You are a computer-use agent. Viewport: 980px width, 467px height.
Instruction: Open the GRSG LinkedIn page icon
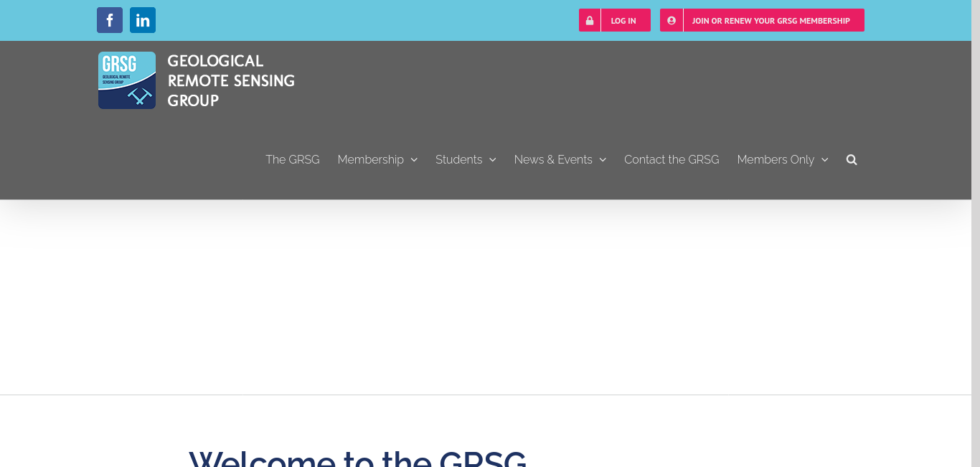(143, 20)
